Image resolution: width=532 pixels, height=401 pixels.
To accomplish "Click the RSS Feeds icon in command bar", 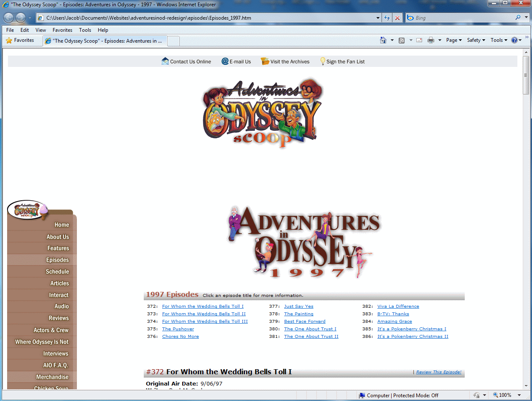I will point(402,41).
